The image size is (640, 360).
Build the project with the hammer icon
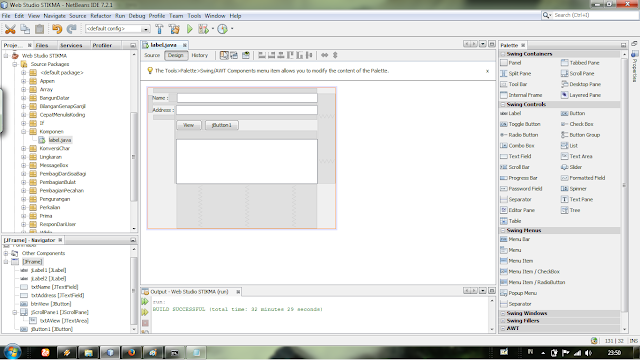click(159, 29)
